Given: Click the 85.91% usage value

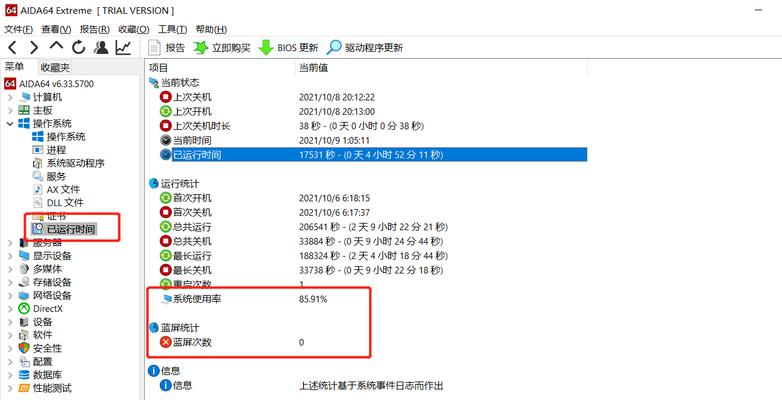Looking at the screenshot, I should tap(313, 299).
